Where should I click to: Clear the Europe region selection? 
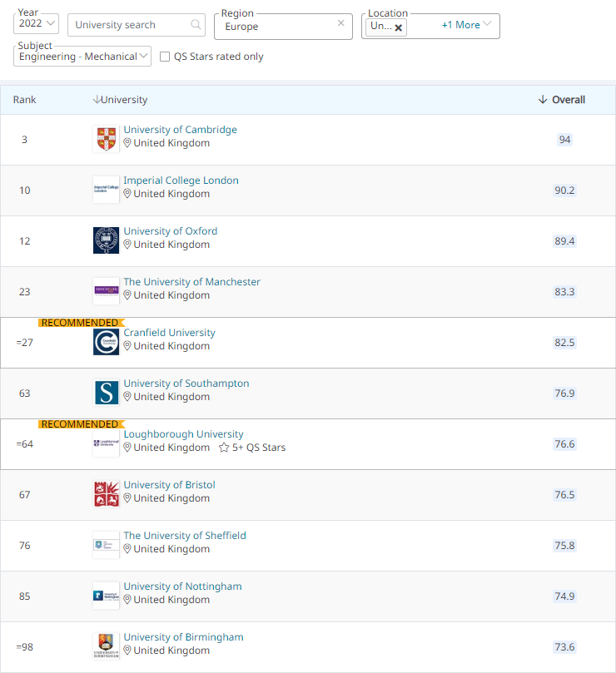point(340,23)
